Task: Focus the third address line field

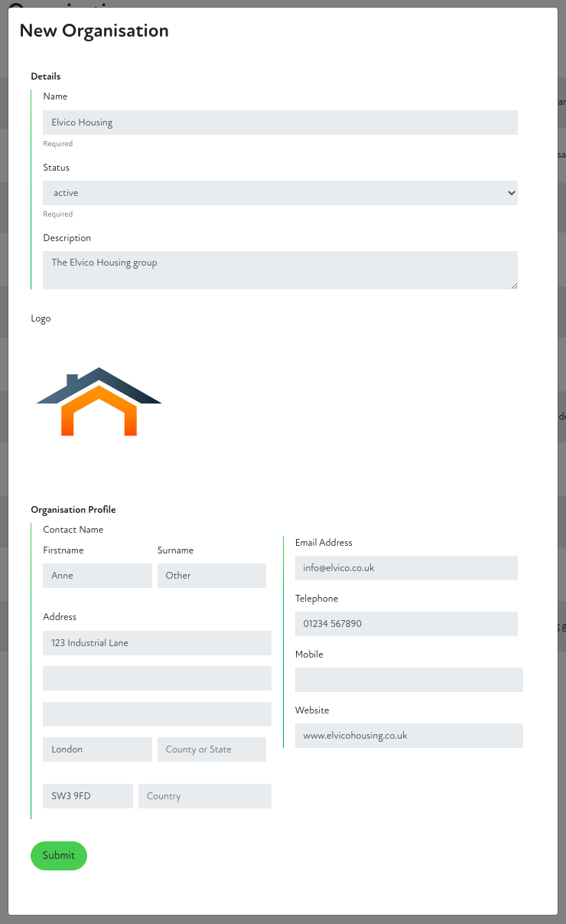Action: tap(157, 714)
